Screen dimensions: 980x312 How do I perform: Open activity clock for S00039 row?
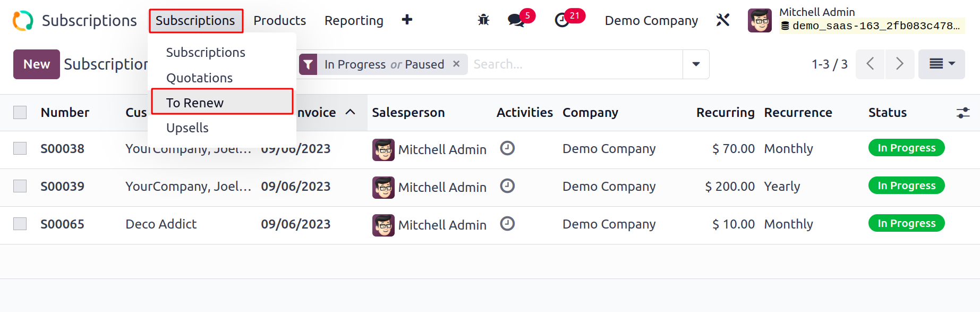click(x=507, y=186)
